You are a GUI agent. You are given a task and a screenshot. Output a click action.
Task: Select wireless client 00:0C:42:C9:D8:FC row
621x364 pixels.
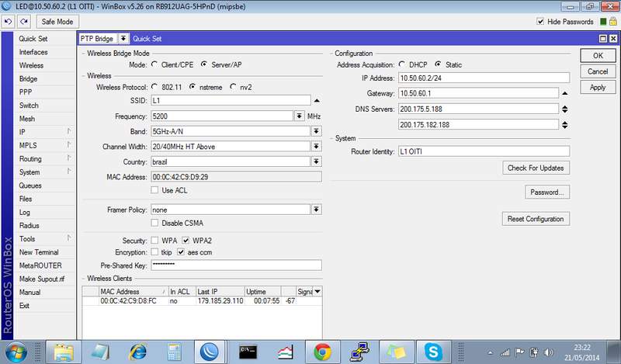(202, 301)
